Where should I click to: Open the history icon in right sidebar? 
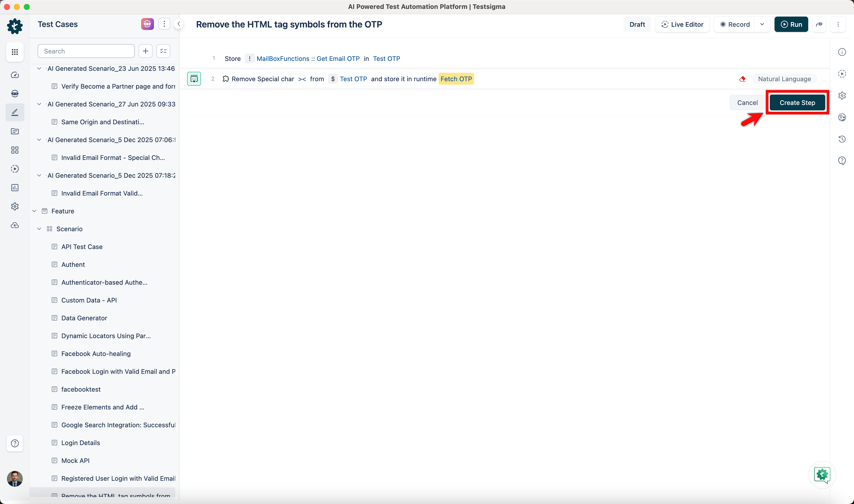click(x=842, y=139)
